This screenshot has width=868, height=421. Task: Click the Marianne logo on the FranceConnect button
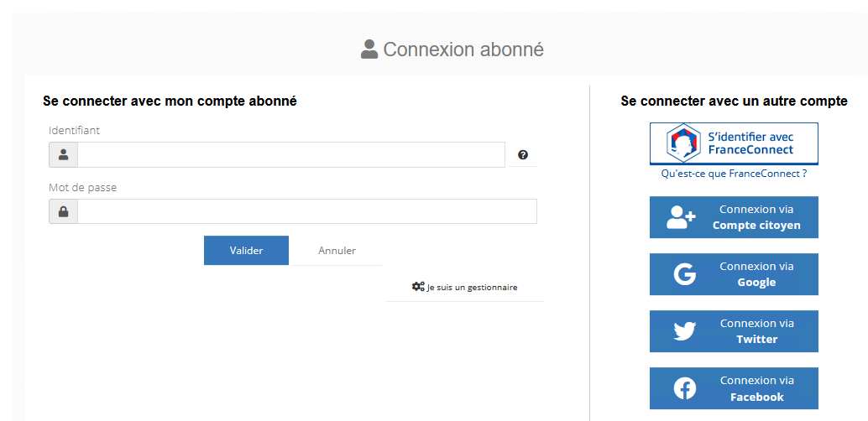(x=682, y=143)
